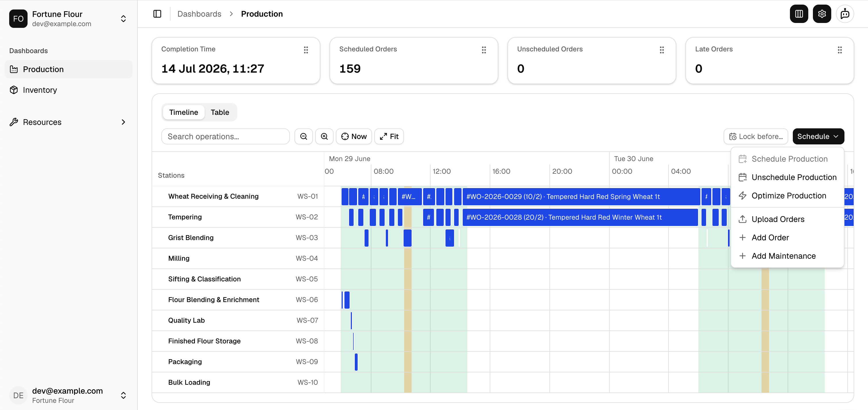Click the 14 Jul 2026, 11:27 completion value

pyautogui.click(x=213, y=69)
